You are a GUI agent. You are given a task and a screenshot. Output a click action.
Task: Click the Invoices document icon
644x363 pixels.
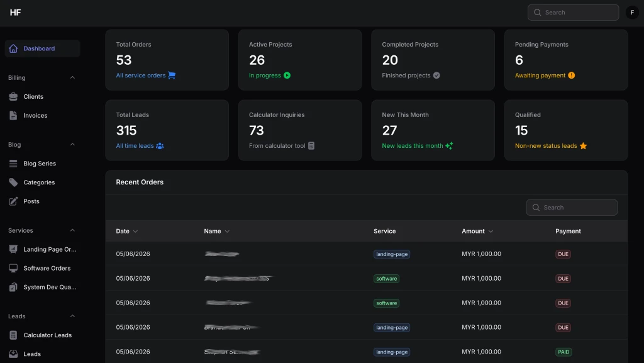(x=13, y=115)
